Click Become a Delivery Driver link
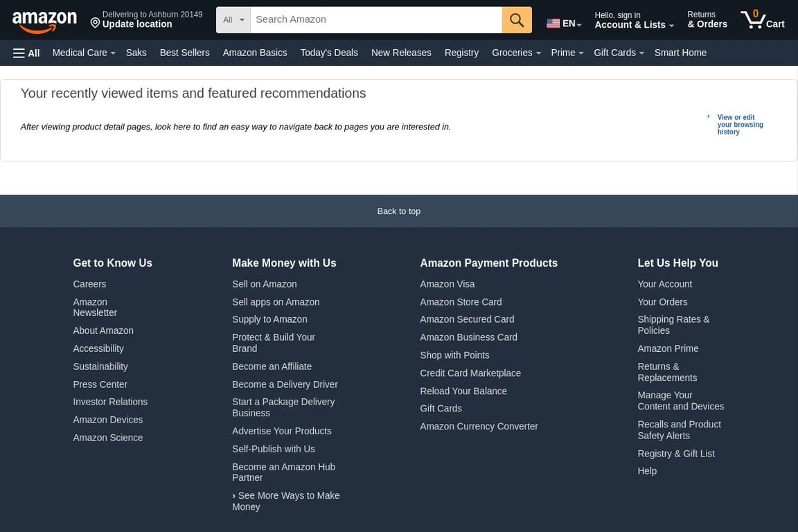 (285, 384)
